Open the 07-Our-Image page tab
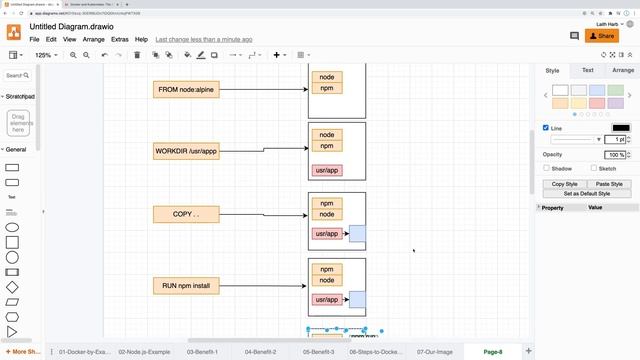Screen dimensions: 640x360 pos(435,352)
